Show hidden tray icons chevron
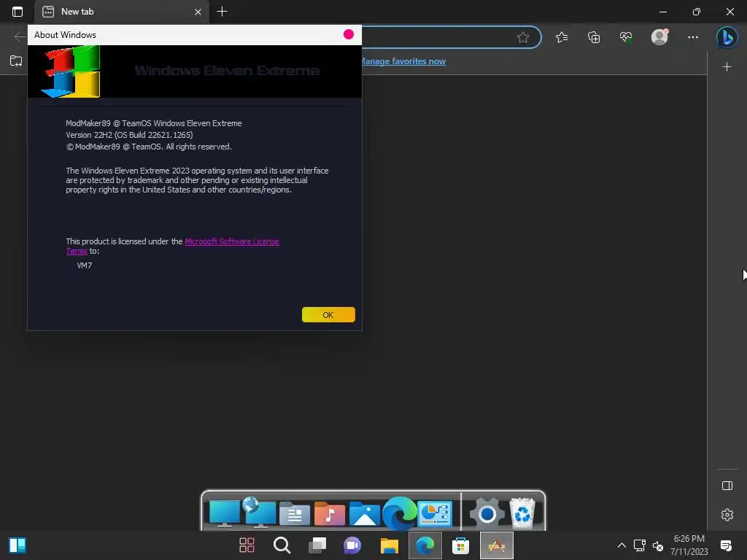Screen dimensions: 747x560 point(622,545)
